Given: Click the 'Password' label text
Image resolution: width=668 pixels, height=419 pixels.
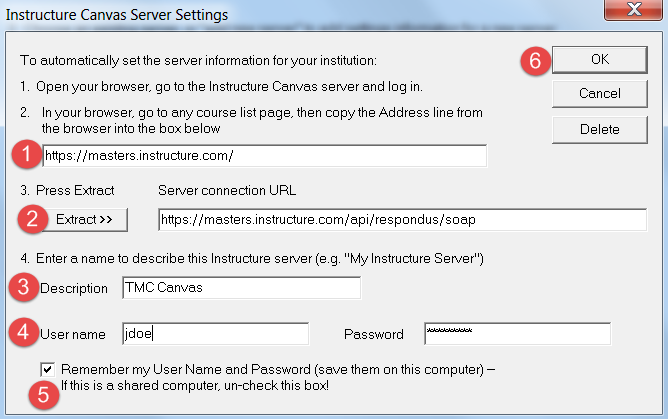Looking at the screenshot, I should click(374, 334).
